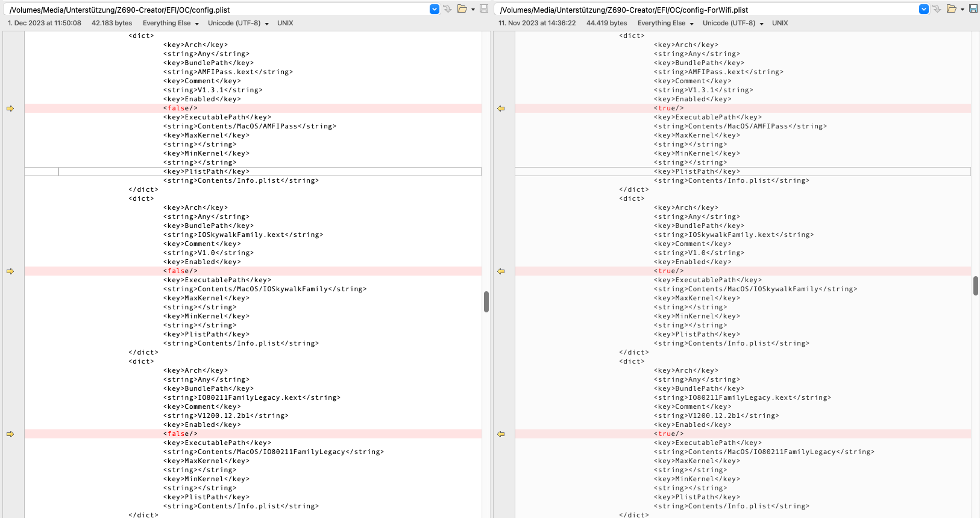Viewport: 980px width, 518px height.
Task: Click the 42.183 bytes file size
Action: point(112,23)
